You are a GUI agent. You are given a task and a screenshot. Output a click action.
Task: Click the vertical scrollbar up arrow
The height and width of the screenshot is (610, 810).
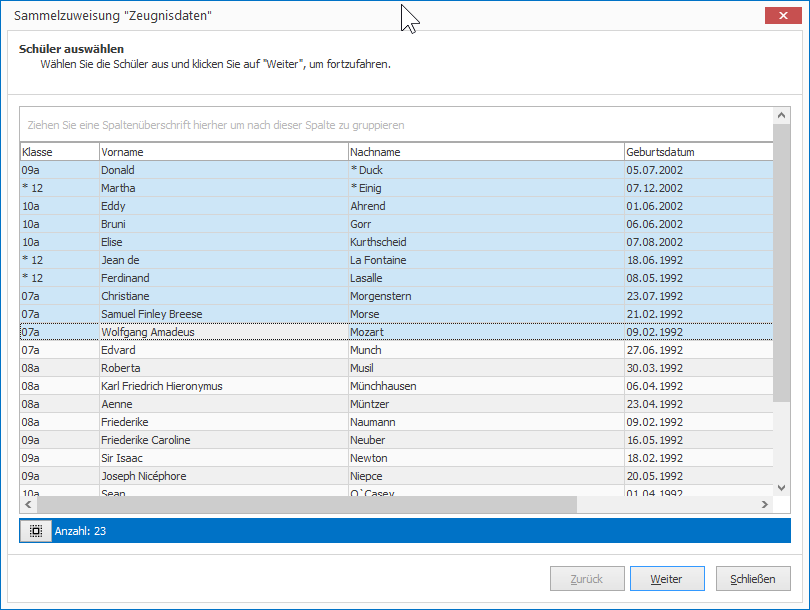(782, 115)
